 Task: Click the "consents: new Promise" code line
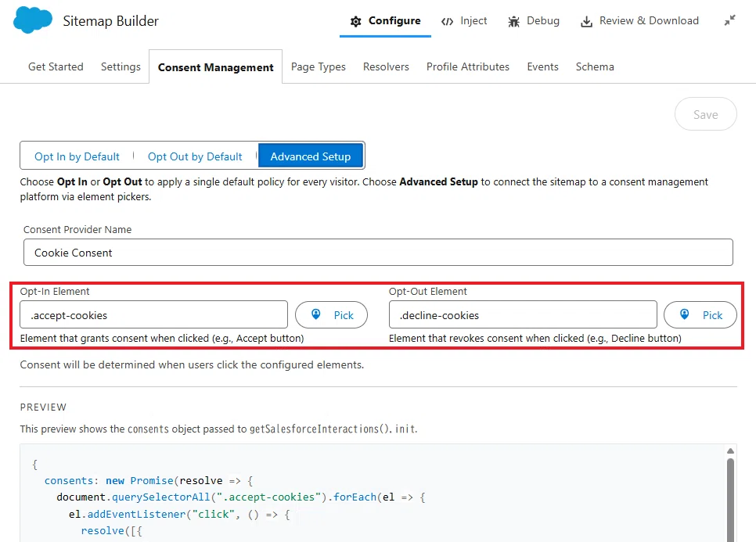[149, 480]
